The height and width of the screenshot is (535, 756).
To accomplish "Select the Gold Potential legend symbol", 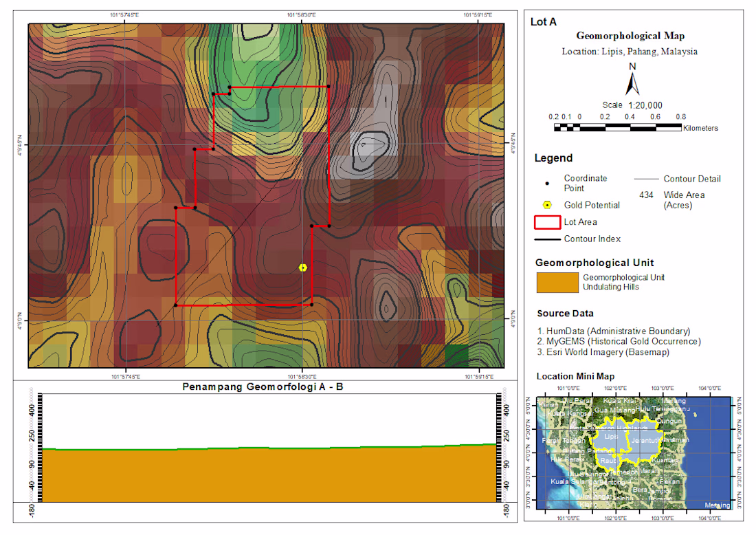I will [x=547, y=205].
